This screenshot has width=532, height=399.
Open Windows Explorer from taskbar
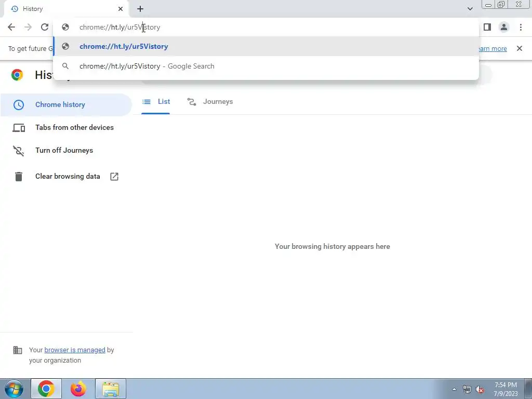111,389
